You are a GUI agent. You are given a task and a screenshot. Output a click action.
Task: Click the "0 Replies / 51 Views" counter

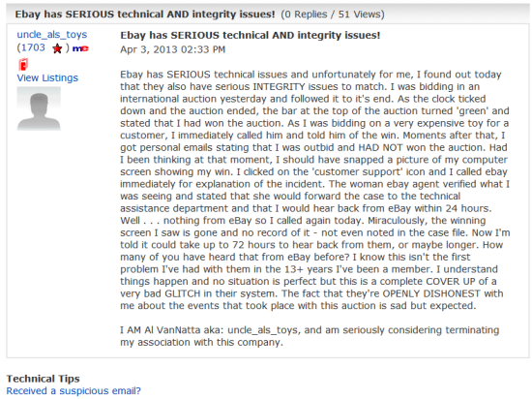click(x=333, y=15)
